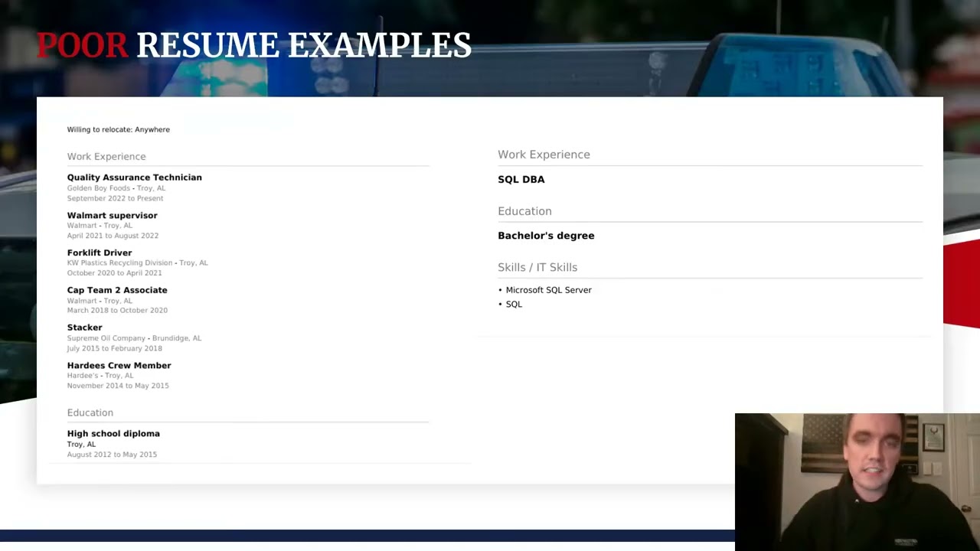Click the left resume 'Education' heading
The image size is (980, 551).
click(x=90, y=412)
